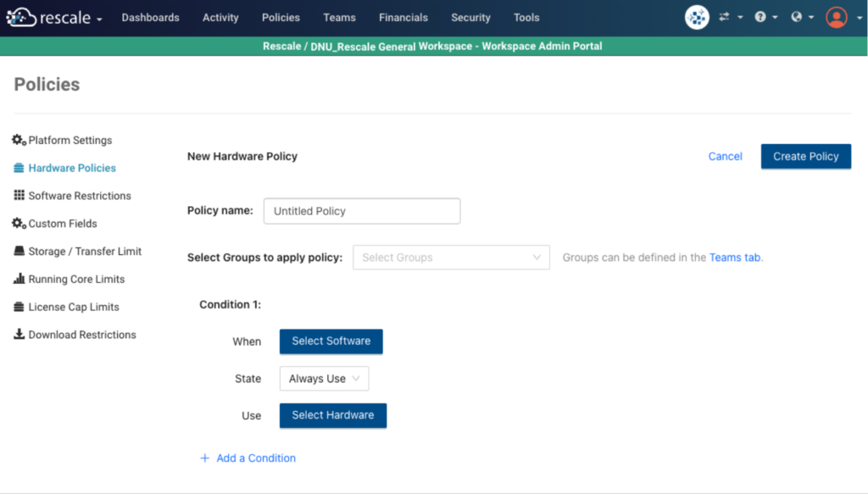Screen dimensions: 868x494
Task: Click the plus icon to add a condition
Action: 204,458
